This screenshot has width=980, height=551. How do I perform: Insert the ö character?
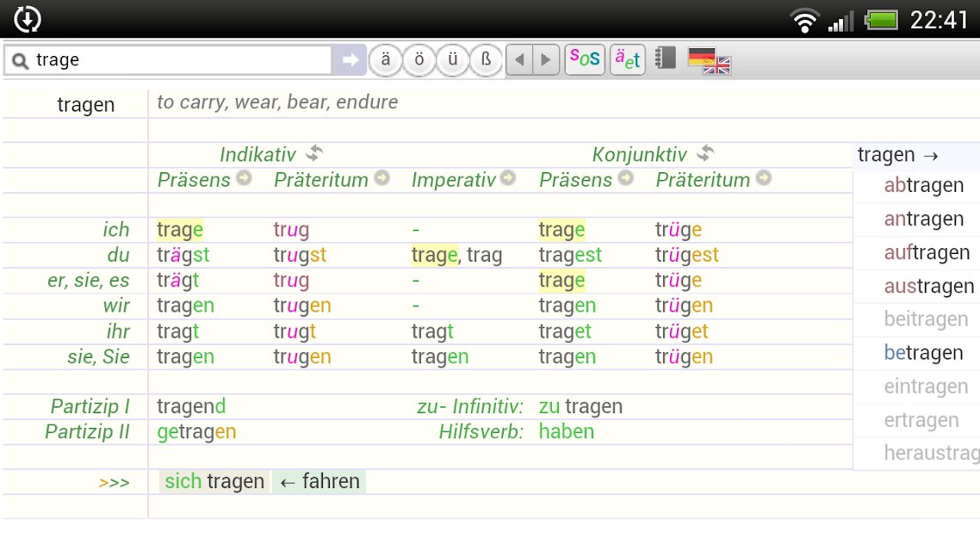(x=419, y=60)
